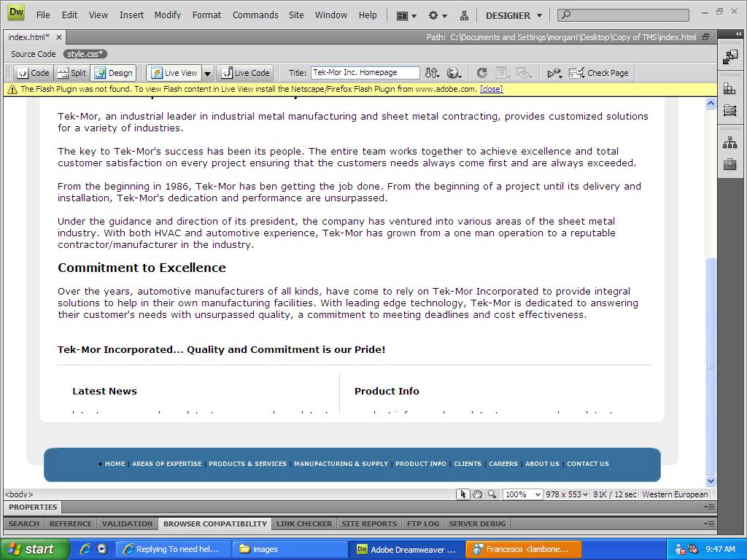Screen dimensions: 747x560
Task: Open the CSS Styles panel icon
Action: (729, 88)
